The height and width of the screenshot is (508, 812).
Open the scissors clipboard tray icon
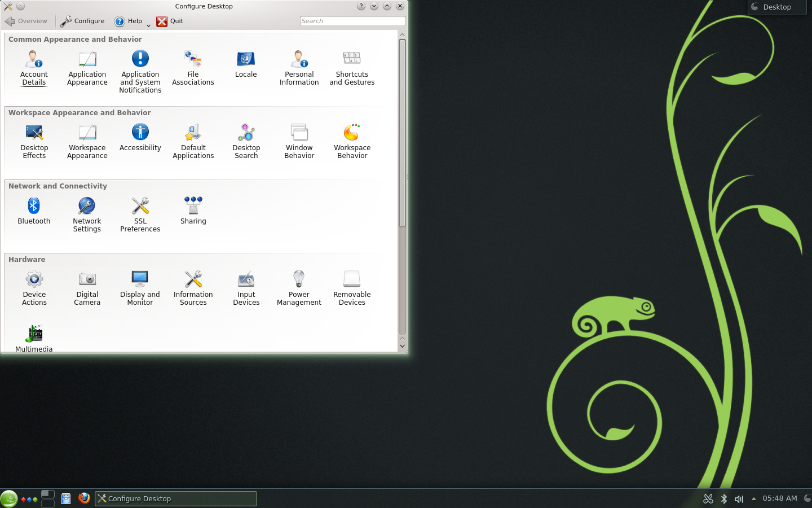tap(708, 499)
